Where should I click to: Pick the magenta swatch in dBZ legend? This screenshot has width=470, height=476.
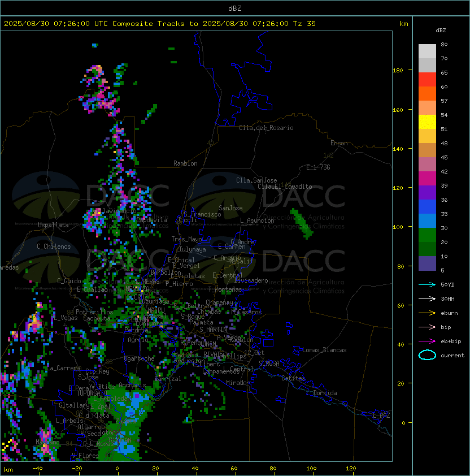click(427, 179)
